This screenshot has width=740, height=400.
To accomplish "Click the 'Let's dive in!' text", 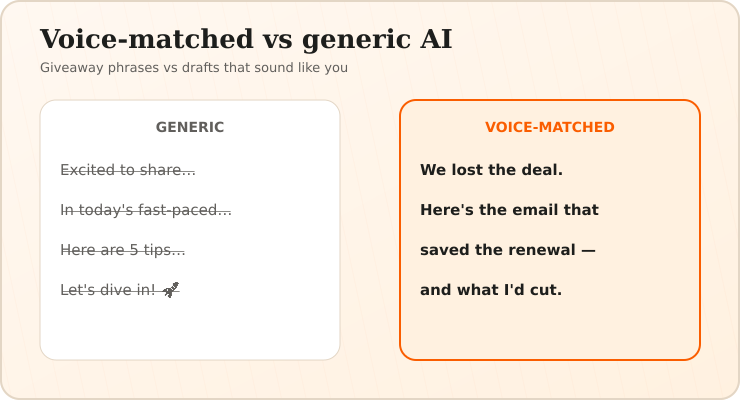I will [108, 290].
